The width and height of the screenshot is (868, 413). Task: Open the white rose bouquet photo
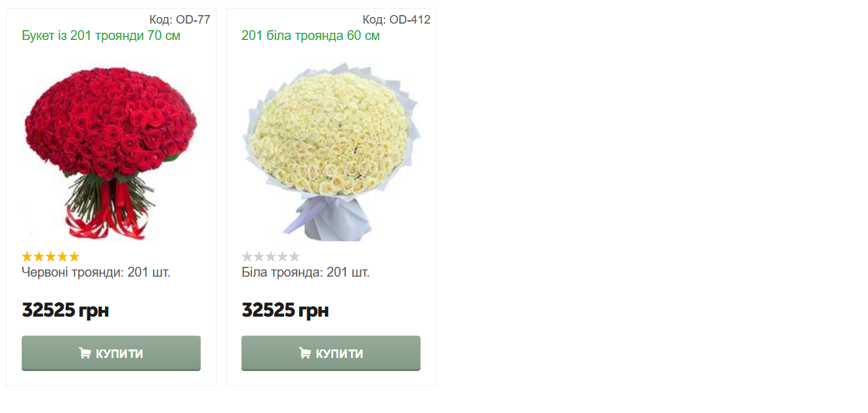tap(331, 152)
